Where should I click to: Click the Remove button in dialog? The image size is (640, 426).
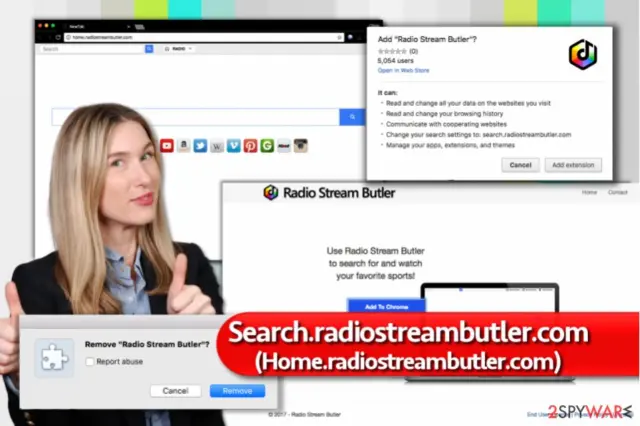coord(237,391)
